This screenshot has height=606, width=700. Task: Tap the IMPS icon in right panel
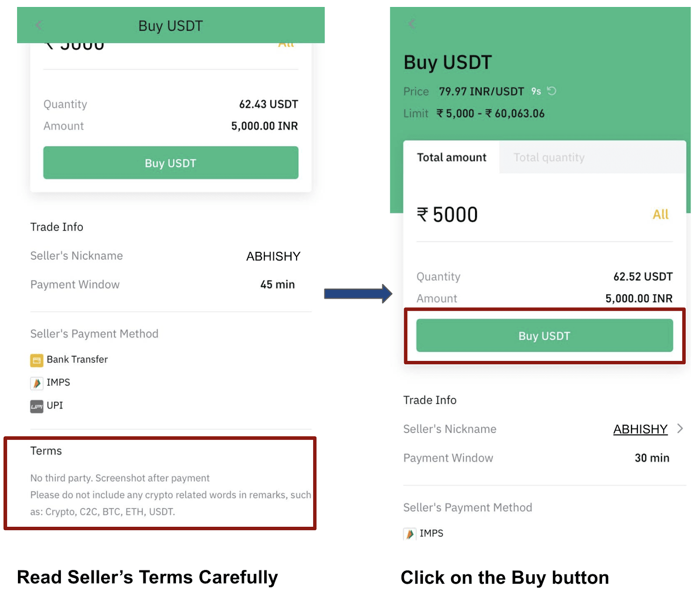(x=409, y=534)
